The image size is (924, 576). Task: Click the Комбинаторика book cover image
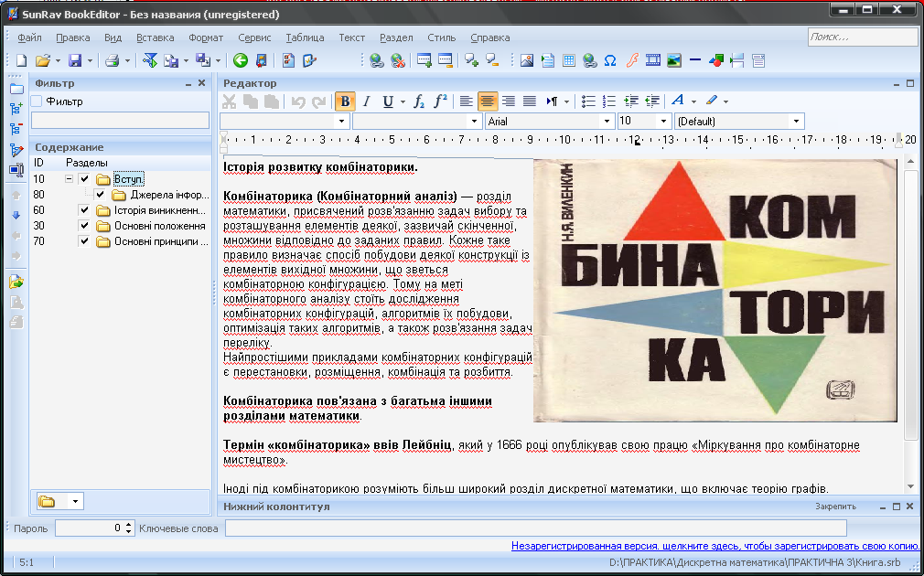(715, 291)
